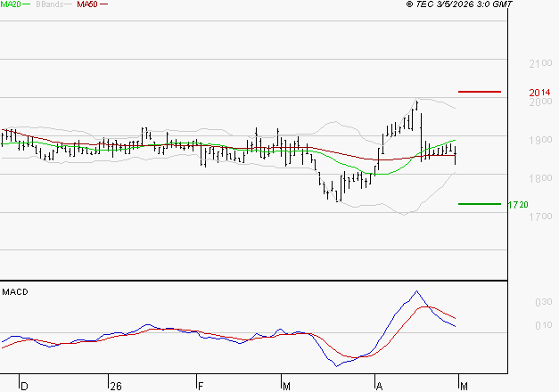
Task: Click the 1700 price axis label
Action: [x=540, y=216]
